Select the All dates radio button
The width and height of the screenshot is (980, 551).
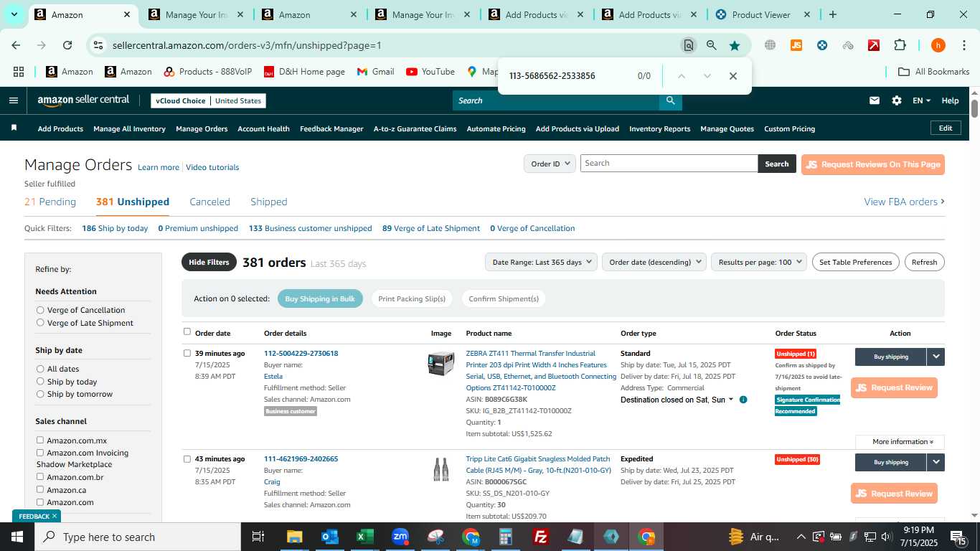click(x=40, y=369)
